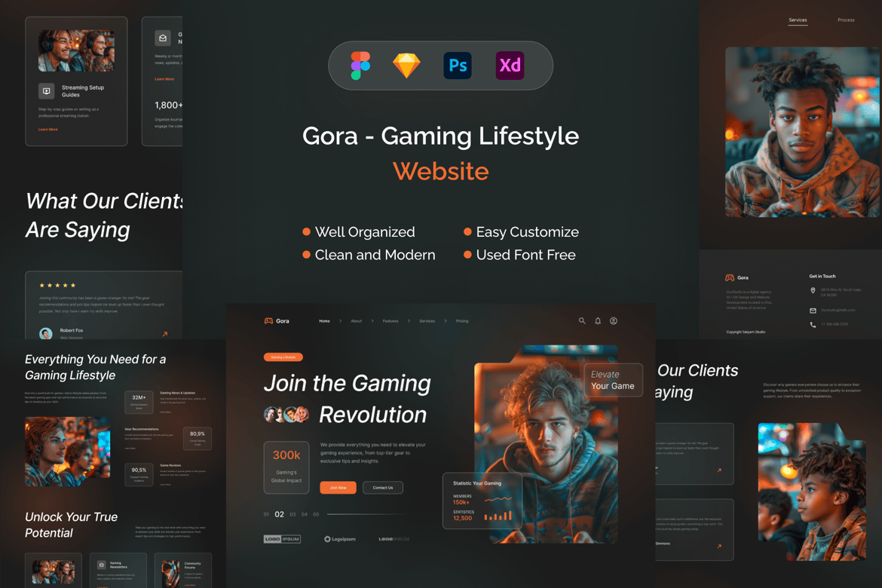882x588 pixels.
Task: Click the stacked member avatars beside Revolution
Action: (286, 415)
